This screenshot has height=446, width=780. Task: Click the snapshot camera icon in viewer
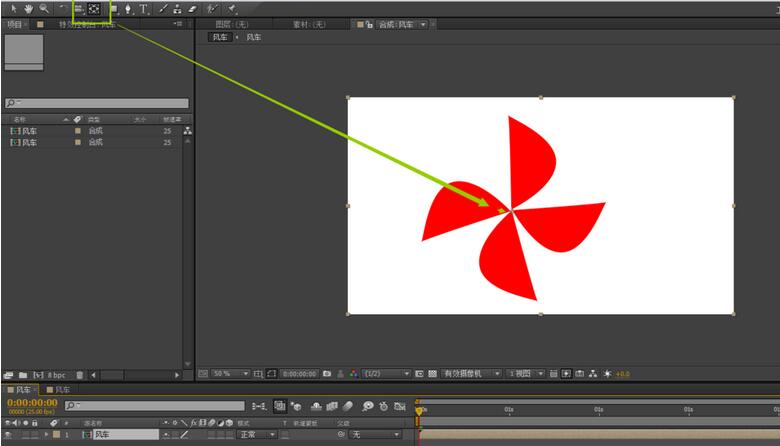[328, 373]
